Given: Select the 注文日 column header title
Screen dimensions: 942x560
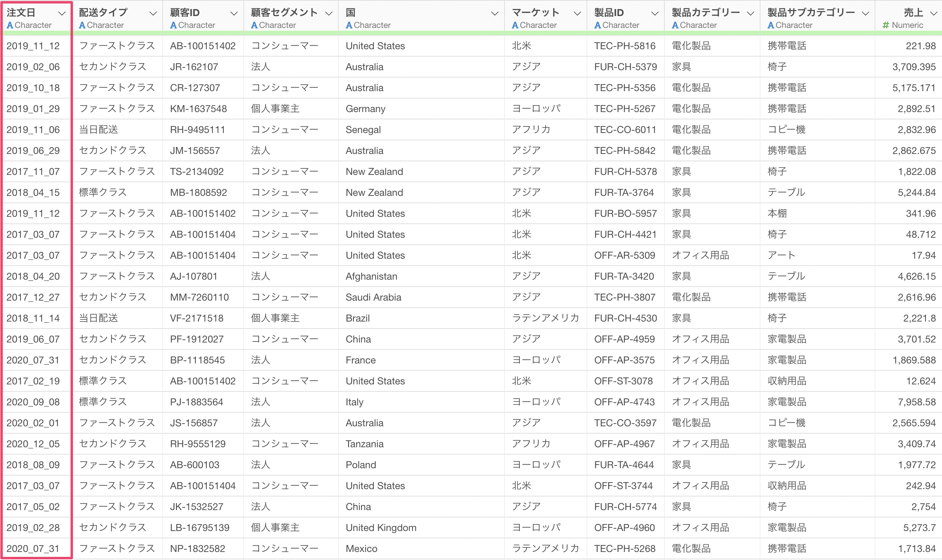Looking at the screenshot, I should [21, 13].
